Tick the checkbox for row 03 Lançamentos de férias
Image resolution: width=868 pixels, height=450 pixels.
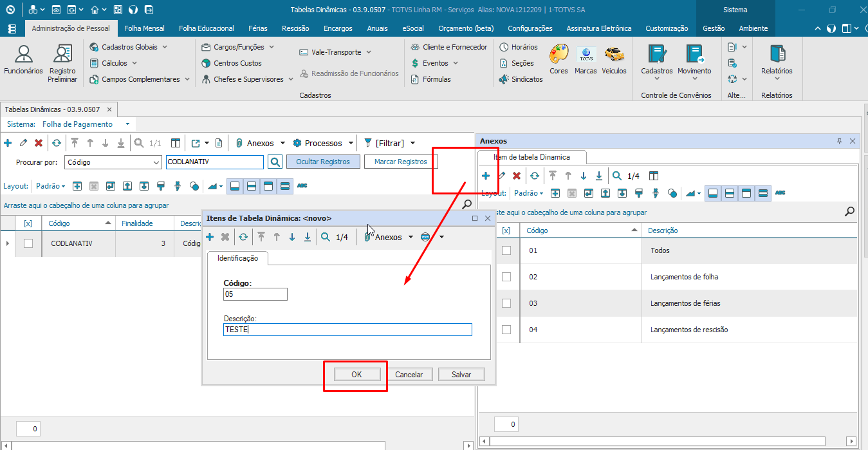pyautogui.click(x=506, y=303)
